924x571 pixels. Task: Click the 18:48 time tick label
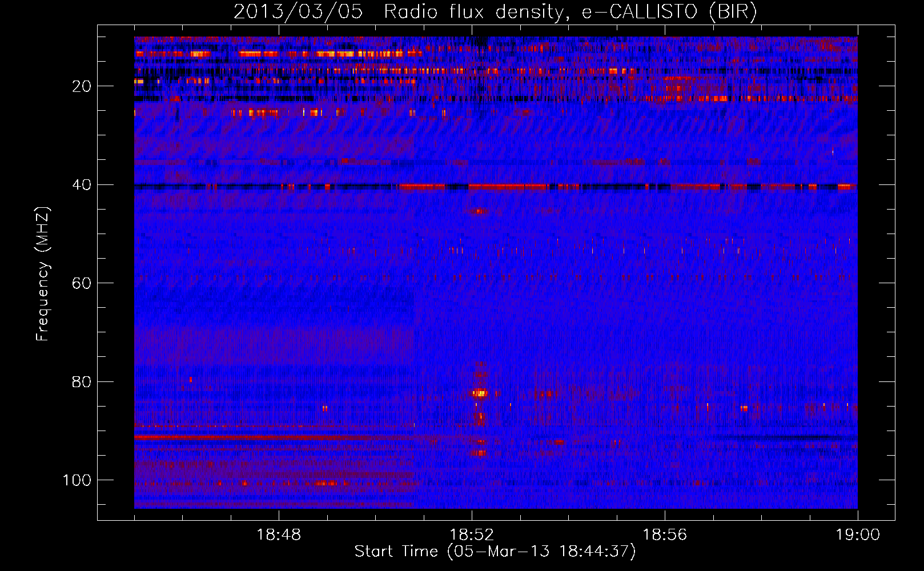279,535
